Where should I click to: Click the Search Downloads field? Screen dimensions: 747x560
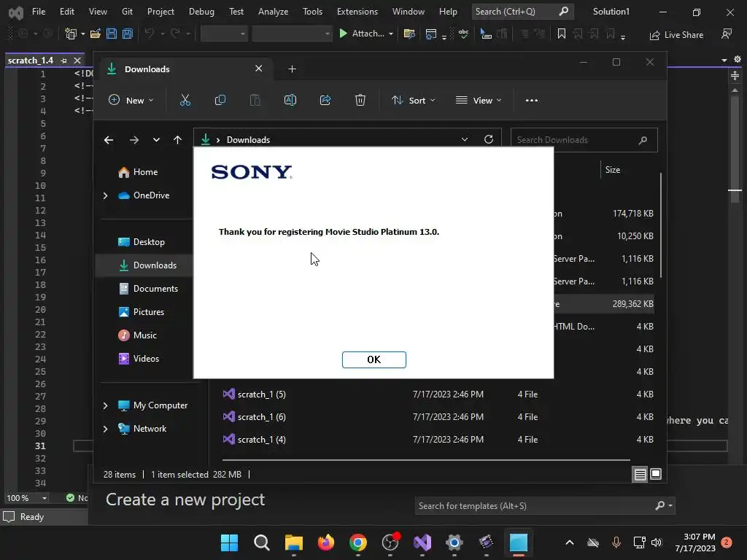584,140
